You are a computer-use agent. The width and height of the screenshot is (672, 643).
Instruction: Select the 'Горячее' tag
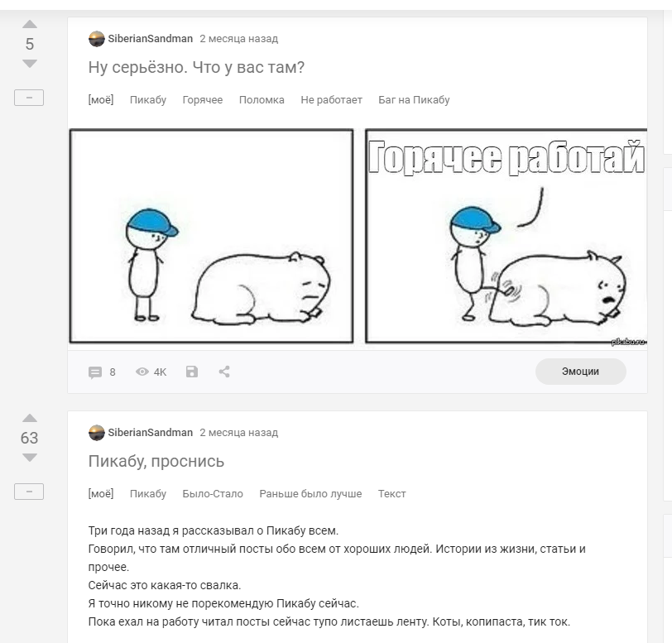click(x=202, y=100)
